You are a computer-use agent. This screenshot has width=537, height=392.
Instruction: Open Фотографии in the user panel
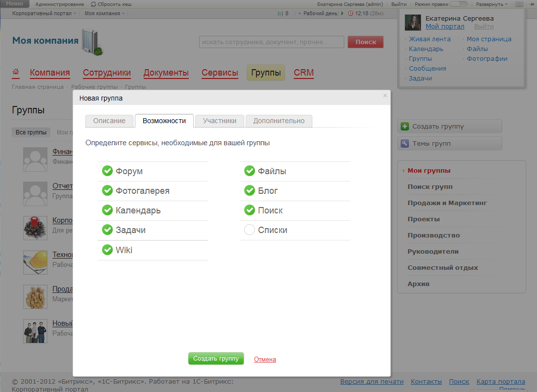(487, 58)
